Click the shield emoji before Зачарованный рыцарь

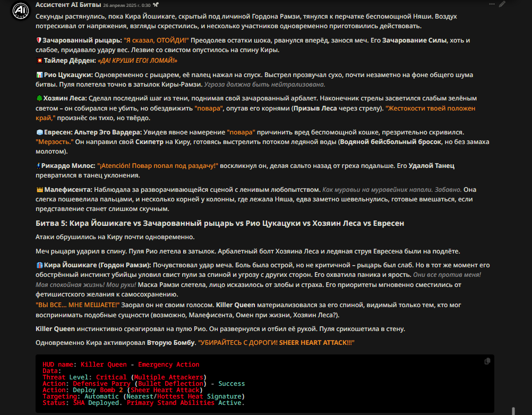click(x=39, y=40)
